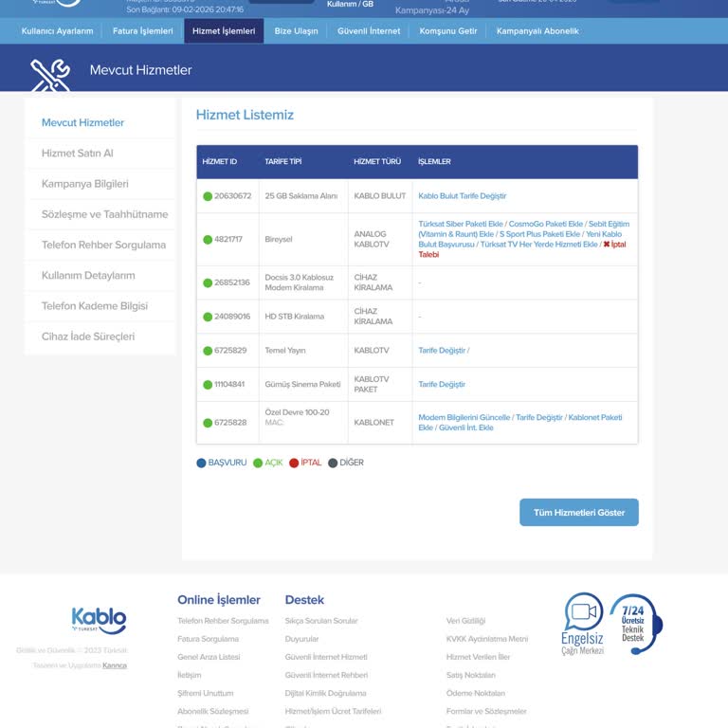
Task: Open Komşunu Getir menu item
Action: [448, 31]
